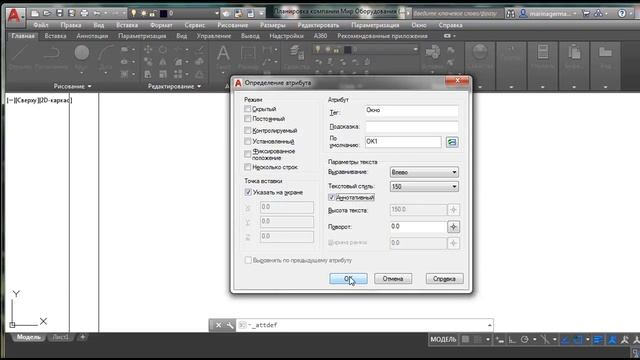The image size is (640, 360).
Task: Uncheck Указать на экране checkbox
Action: click(x=248, y=192)
